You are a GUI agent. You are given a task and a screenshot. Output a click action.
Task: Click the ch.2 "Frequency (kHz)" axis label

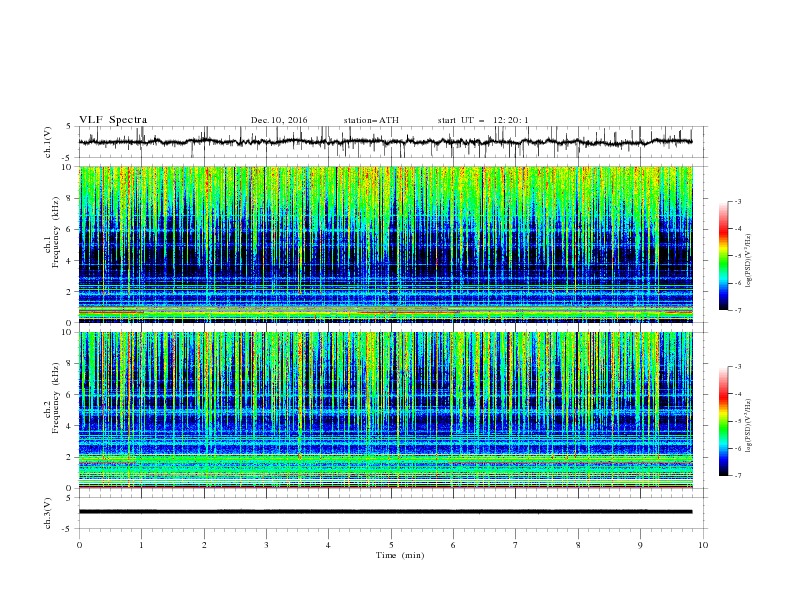pyautogui.click(x=56, y=397)
